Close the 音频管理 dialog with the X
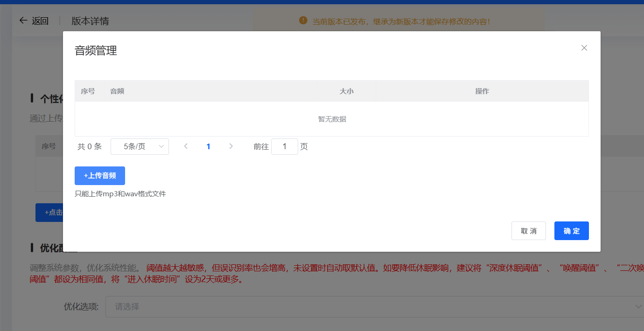This screenshot has width=644, height=331. (x=584, y=48)
